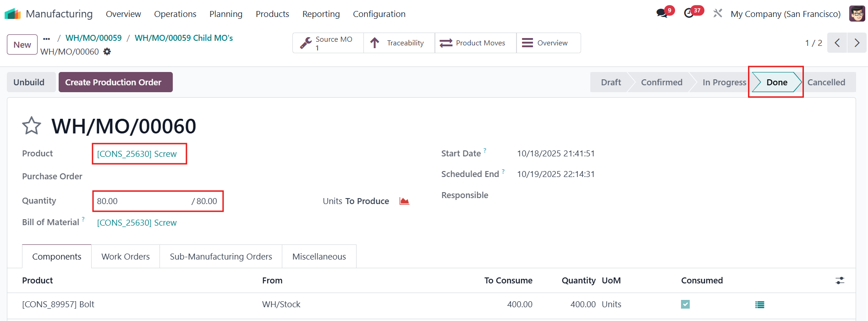This screenshot has height=321, width=868.
Task: Expand the breadcrumb ellipsis menu
Action: 46,38
